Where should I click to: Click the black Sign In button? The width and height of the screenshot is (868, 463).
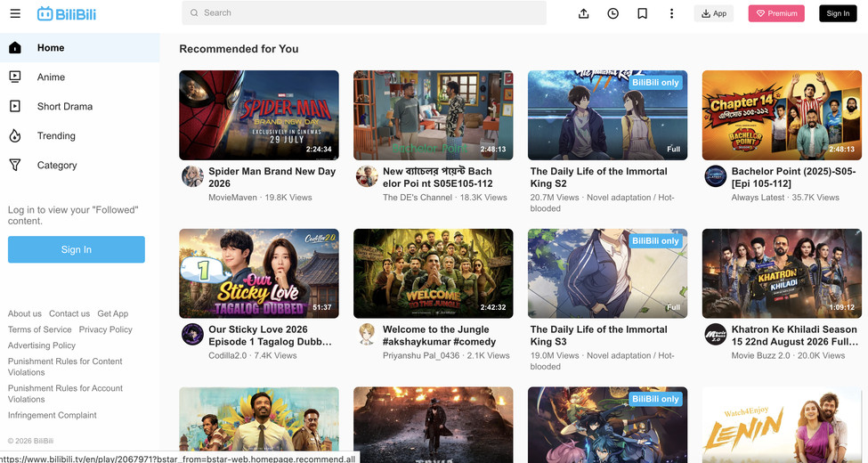click(838, 13)
